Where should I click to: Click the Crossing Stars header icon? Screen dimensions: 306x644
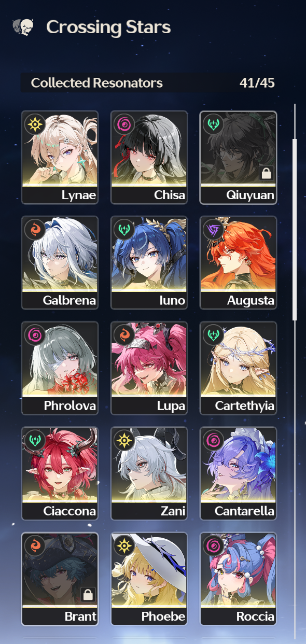click(x=23, y=27)
